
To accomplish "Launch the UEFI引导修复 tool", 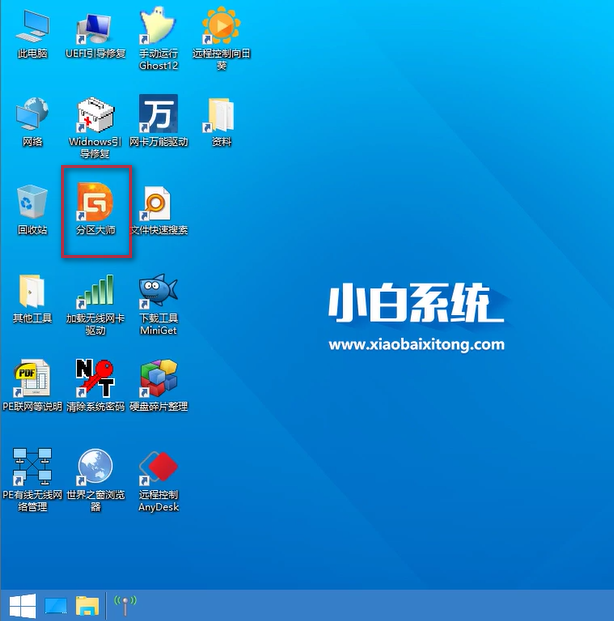I will pyautogui.click(x=95, y=27).
